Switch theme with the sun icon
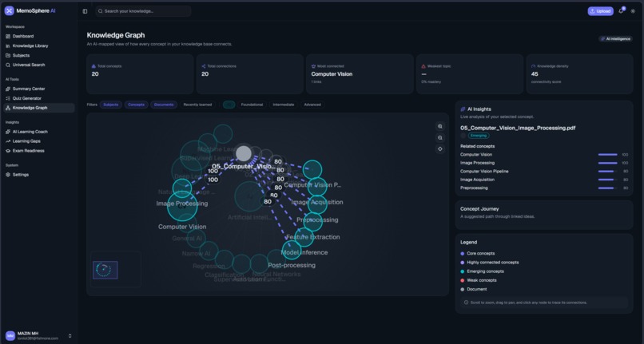Viewport: 644px width, 344px height. [x=633, y=11]
